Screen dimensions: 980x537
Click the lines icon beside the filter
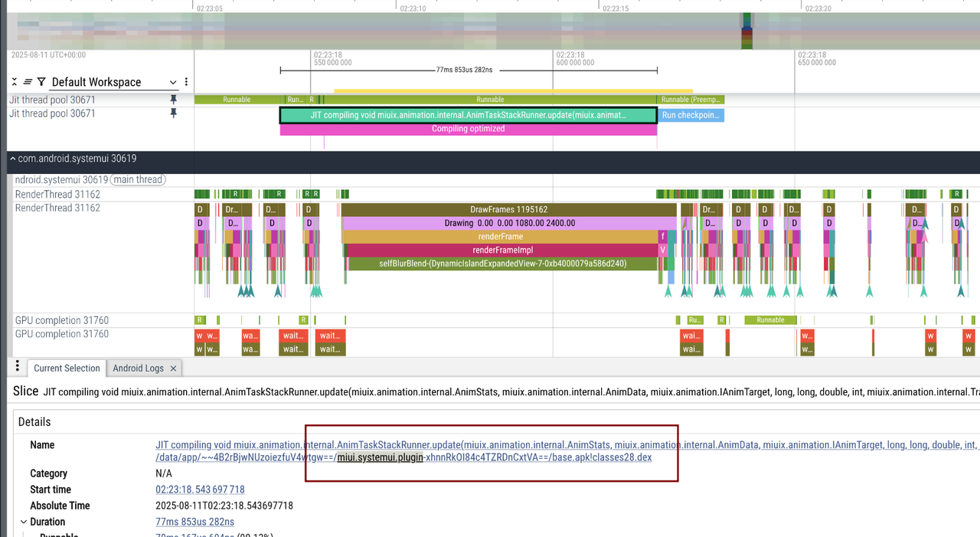pos(28,82)
